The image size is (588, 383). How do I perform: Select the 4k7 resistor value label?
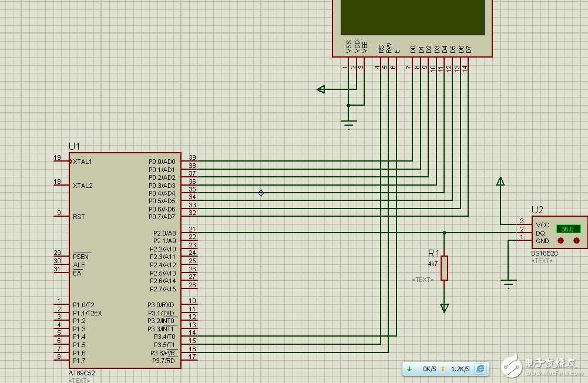pyautogui.click(x=433, y=264)
